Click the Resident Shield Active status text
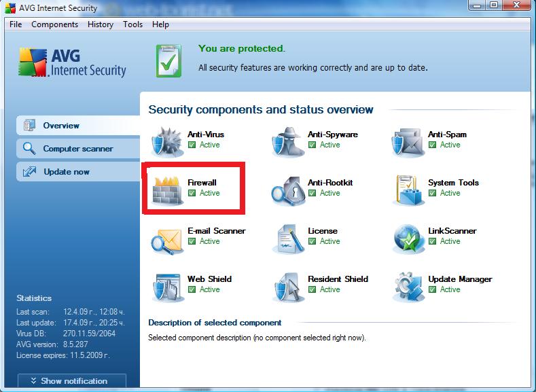536x392 pixels. coord(330,289)
